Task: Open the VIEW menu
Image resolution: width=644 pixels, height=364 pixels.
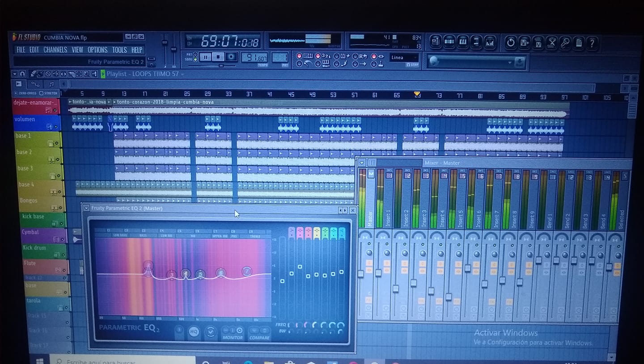Action: 77,50
